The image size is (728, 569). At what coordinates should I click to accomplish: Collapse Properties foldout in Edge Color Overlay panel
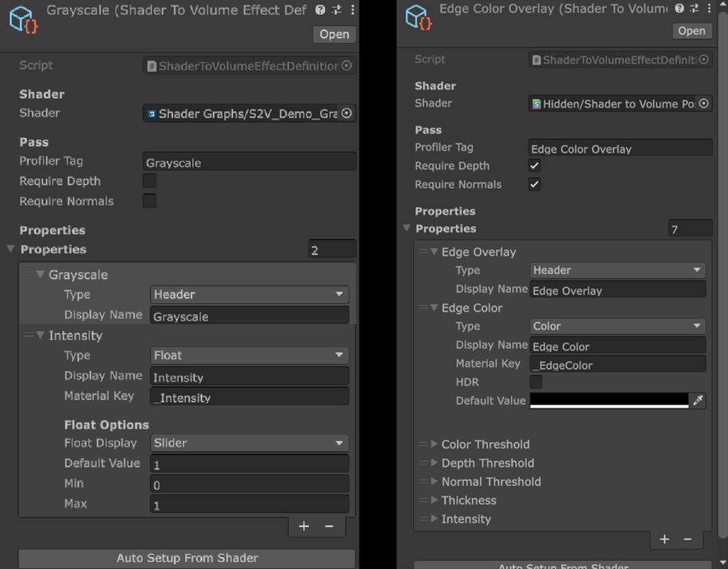407,228
